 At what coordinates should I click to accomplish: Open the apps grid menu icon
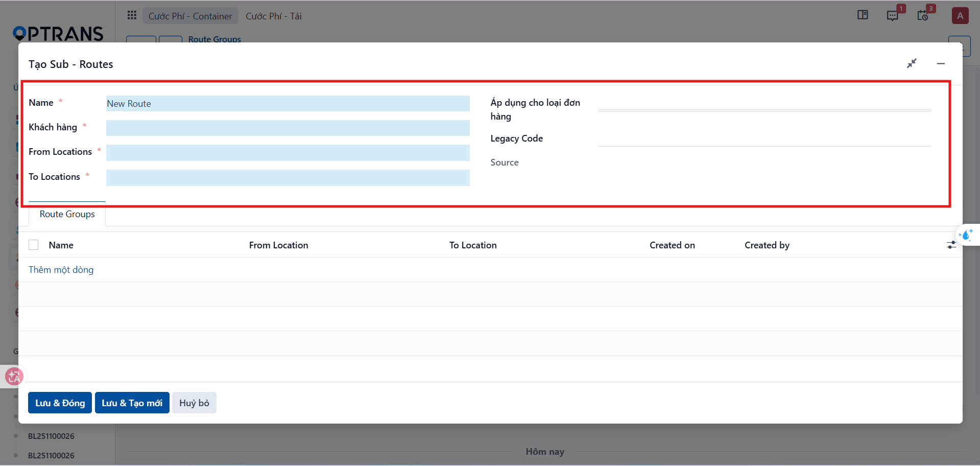[x=132, y=15]
